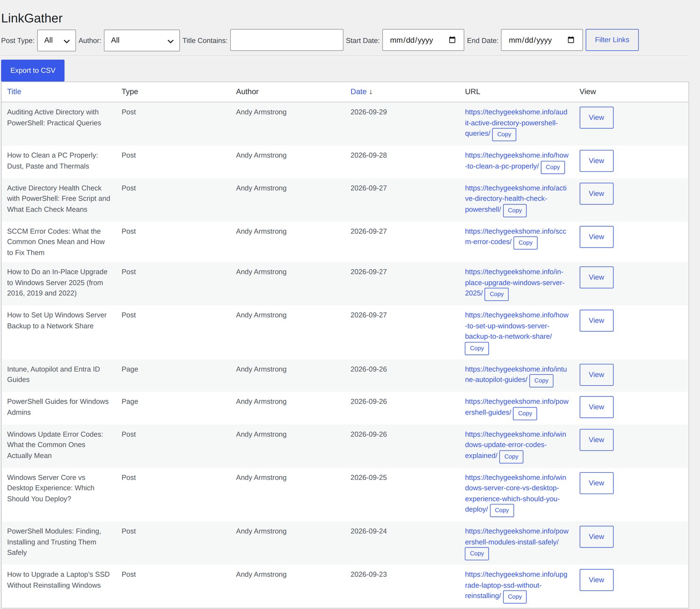The width and height of the screenshot is (700, 609).
Task: Select the date 2026-09-29 cell text
Action: (x=368, y=112)
